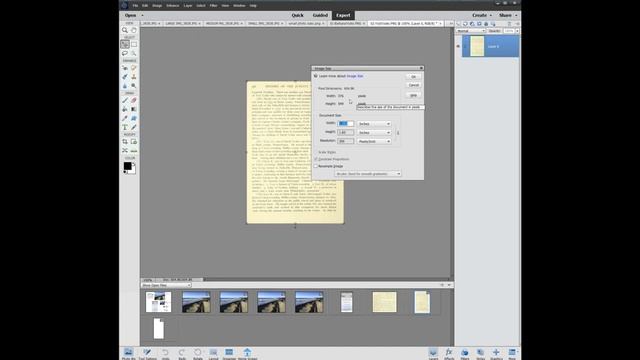Select the Straighten tool
Viewport: 640px width, 360px height.
pos(134,151)
